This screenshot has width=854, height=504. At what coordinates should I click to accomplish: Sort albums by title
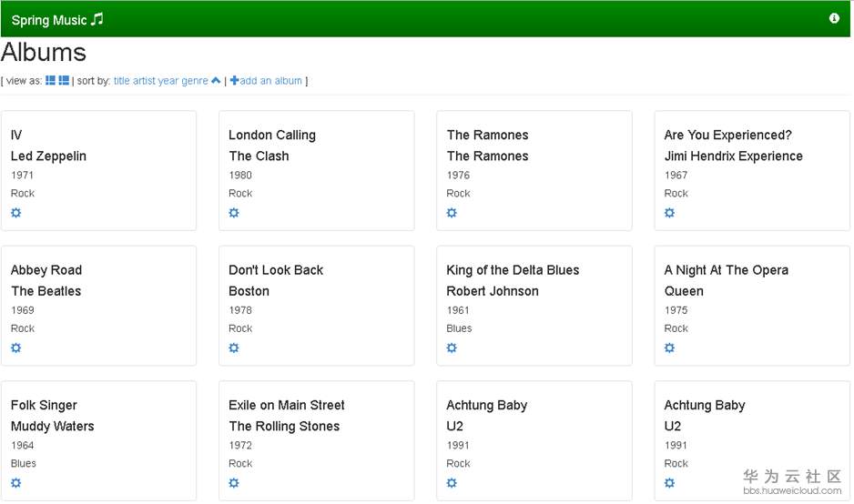121,81
